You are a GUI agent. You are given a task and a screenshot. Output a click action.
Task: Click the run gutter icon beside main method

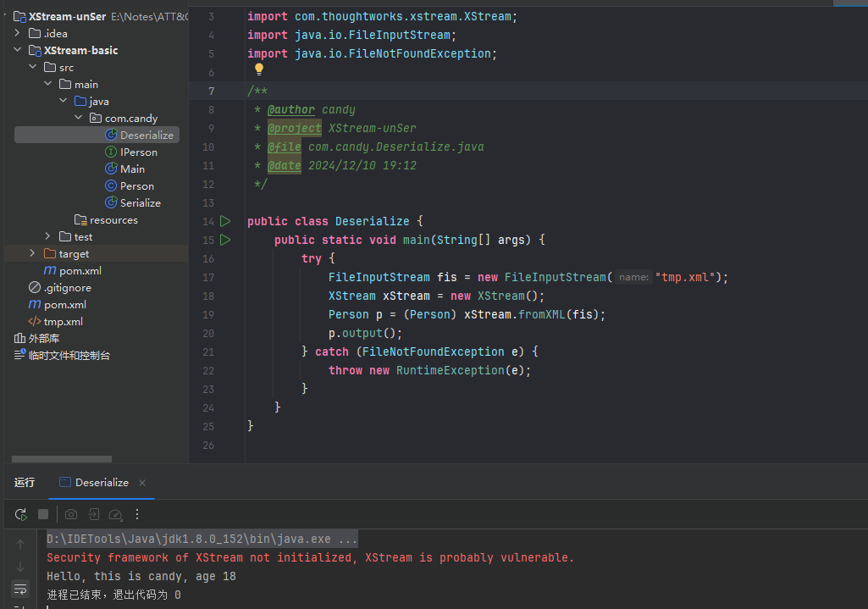click(225, 240)
